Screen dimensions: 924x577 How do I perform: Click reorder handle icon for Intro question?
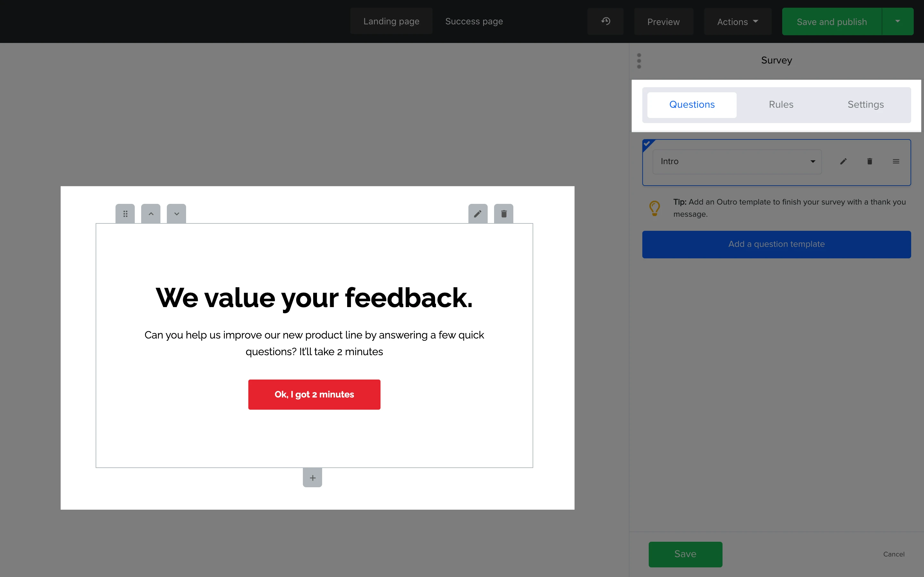(x=896, y=162)
